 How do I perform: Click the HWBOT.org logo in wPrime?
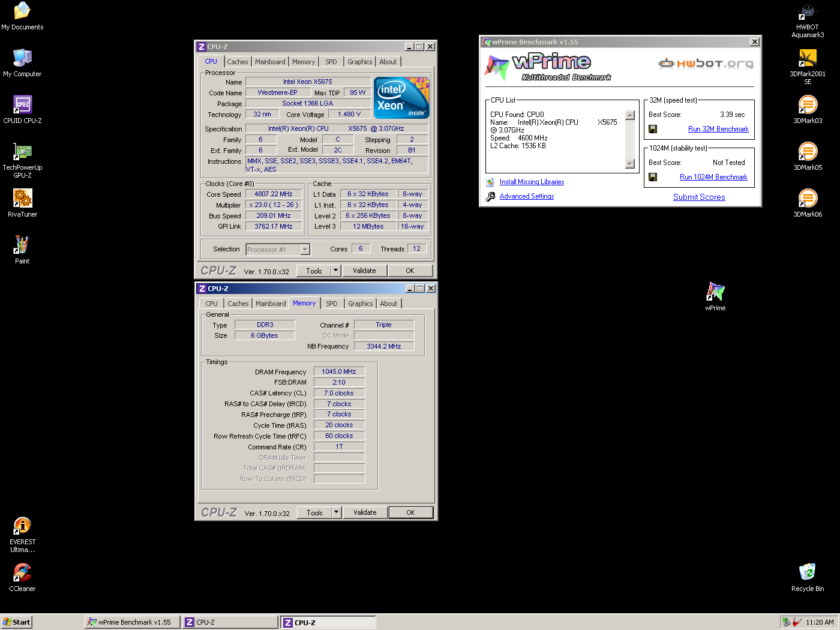[x=706, y=63]
